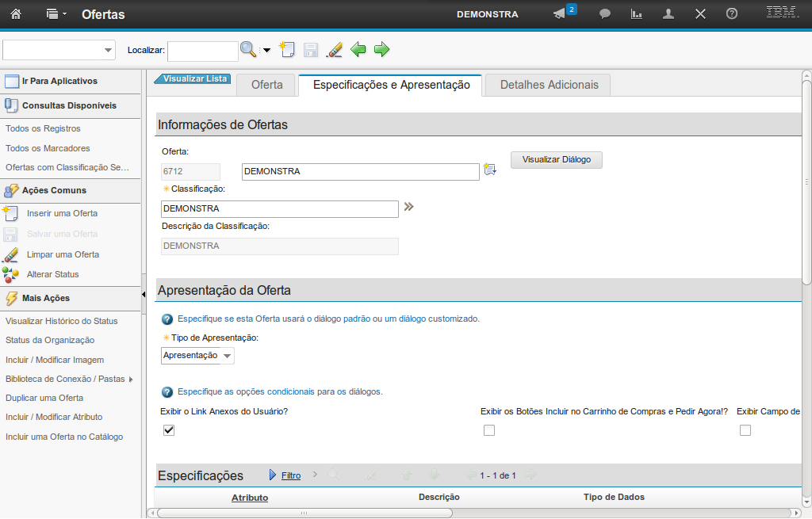Viewport: 812px width, 519px height.
Task: Click the Clear Offer eraser toolbar icon
Action: pos(335,50)
